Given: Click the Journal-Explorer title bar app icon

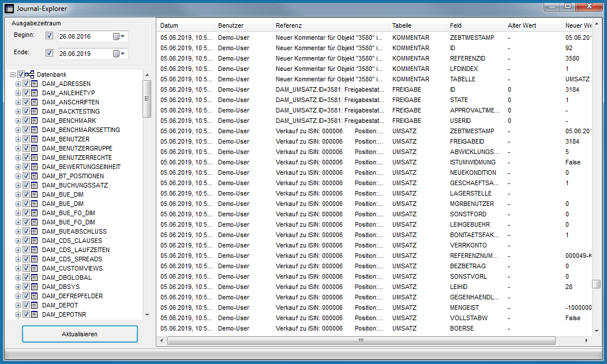Looking at the screenshot, I should tap(8, 8).
